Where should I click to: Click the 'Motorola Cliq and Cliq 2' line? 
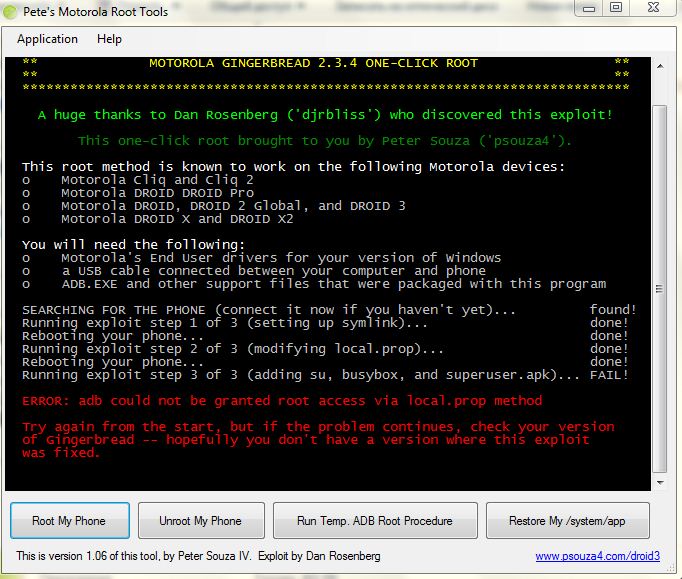click(157, 180)
